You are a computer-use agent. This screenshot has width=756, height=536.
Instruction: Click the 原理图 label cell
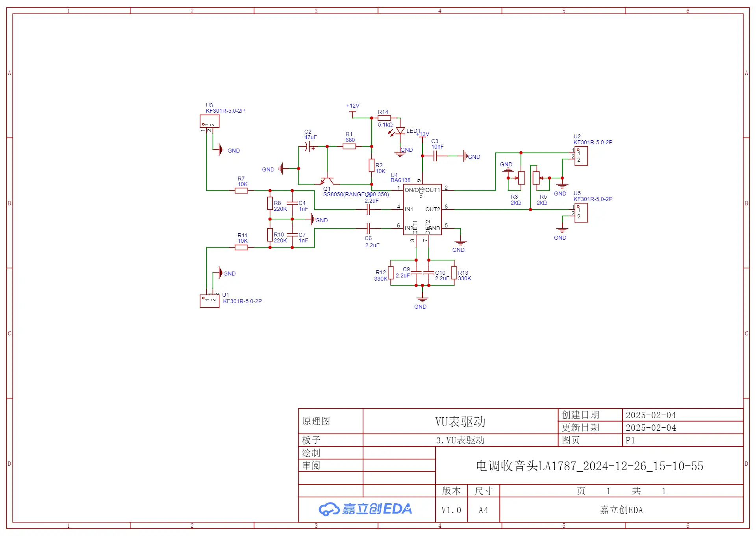331,421
